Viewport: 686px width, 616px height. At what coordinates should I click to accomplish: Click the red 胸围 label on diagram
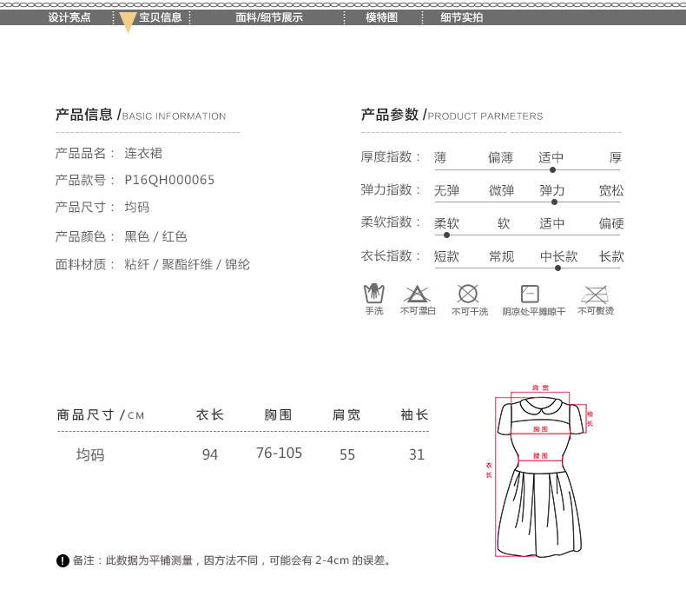[x=540, y=429]
